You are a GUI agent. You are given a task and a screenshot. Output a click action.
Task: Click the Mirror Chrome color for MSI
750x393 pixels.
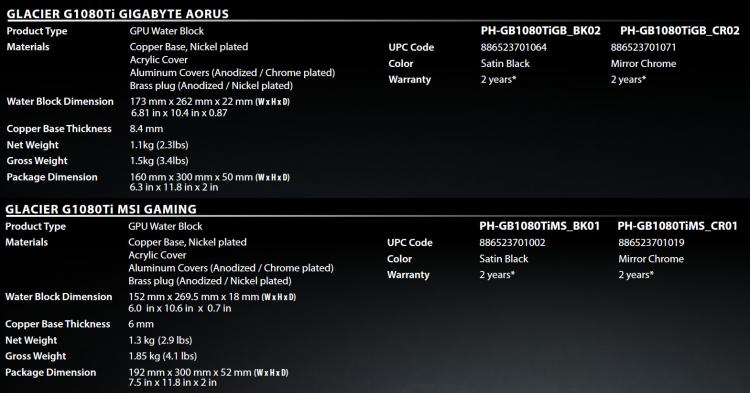point(651,259)
